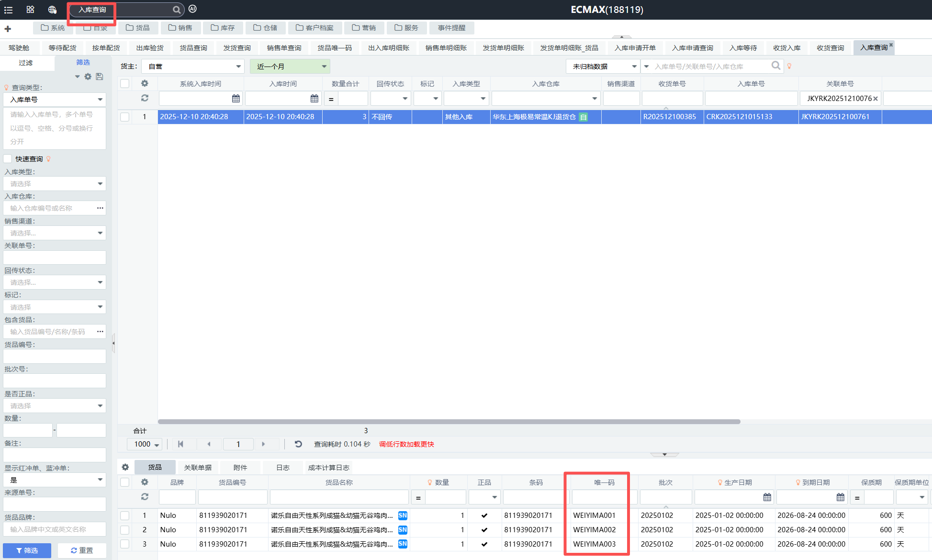Click the 重置 reset button
Image resolution: width=932 pixels, height=560 pixels.
click(82, 550)
